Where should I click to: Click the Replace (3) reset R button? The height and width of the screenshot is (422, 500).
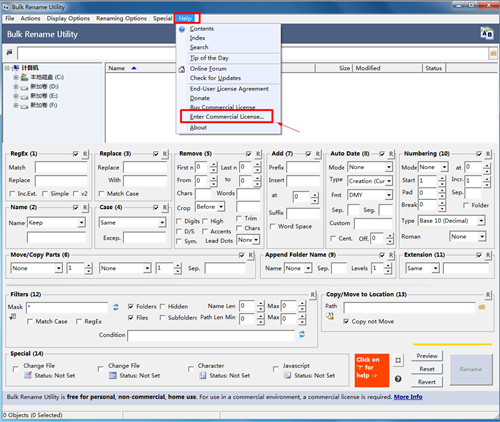[x=165, y=154]
